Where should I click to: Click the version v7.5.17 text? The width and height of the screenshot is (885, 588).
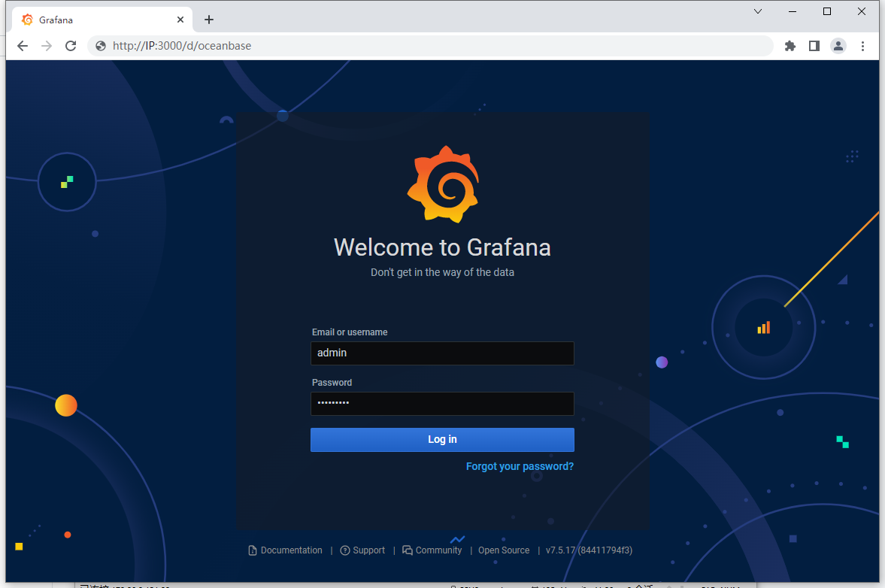point(589,550)
